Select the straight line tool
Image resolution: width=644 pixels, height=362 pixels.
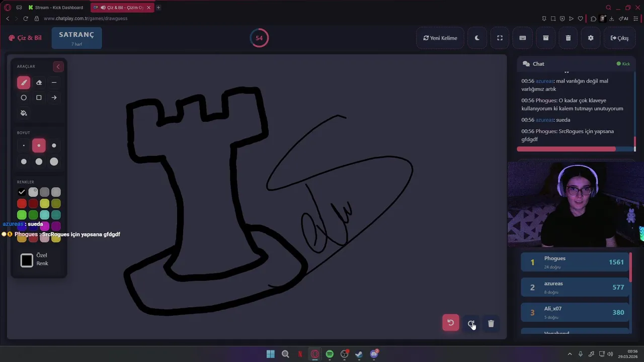coord(54,82)
